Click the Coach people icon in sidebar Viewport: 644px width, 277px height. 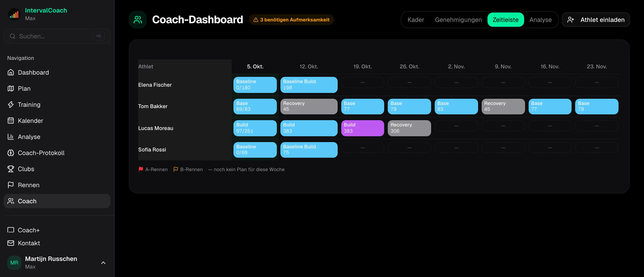coord(11,201)
